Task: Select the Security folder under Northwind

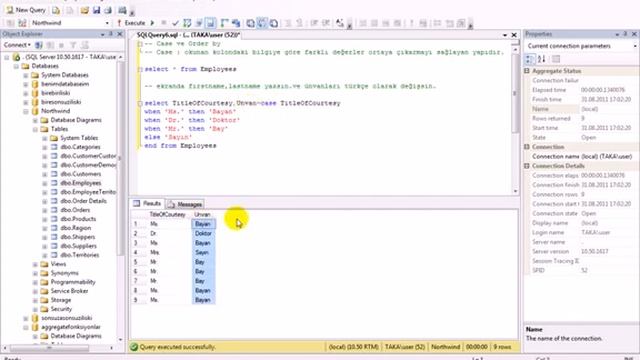Action: 61,309
